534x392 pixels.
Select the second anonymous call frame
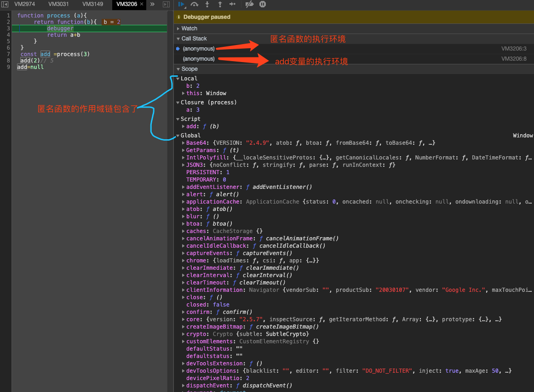tap(199, 59)
